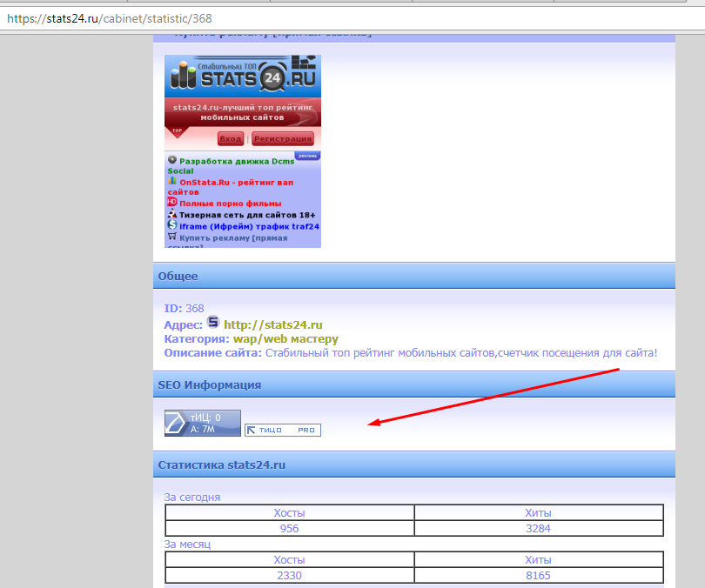705x588 pixels.
Task: Click the round icon beside Разработка движка Dcms
Action: click(x=172, y=160)
